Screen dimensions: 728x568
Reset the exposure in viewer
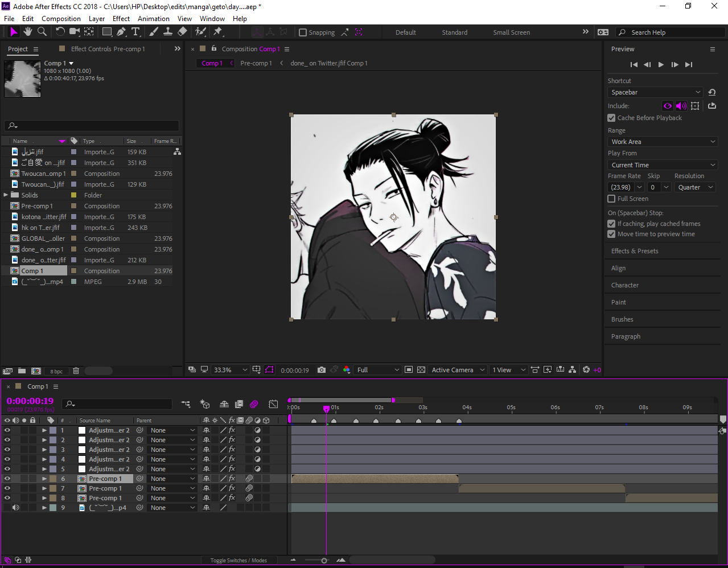click(x=586, y=370)
